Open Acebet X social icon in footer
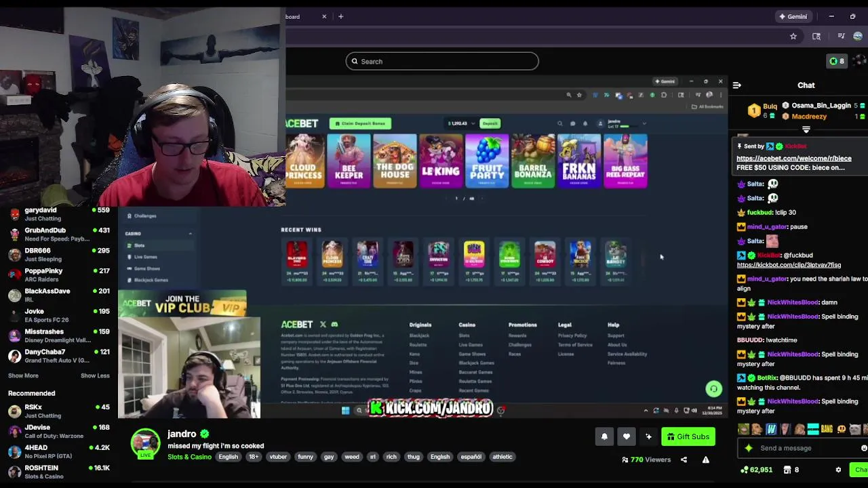This screenshot has width=868, height=488. pyautogui.click(x=323, y=325)
